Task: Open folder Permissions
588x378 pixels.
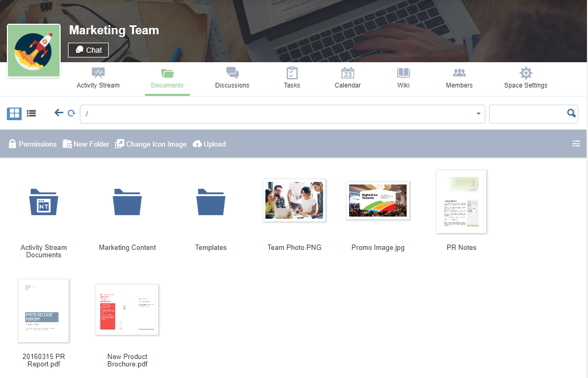Action: [33, 144]
